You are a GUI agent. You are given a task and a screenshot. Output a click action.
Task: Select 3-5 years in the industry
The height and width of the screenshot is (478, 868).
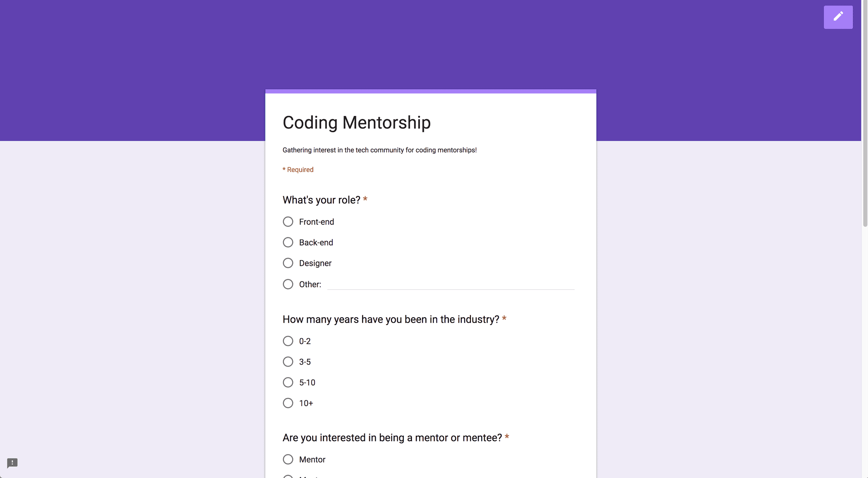click(288, 361)
